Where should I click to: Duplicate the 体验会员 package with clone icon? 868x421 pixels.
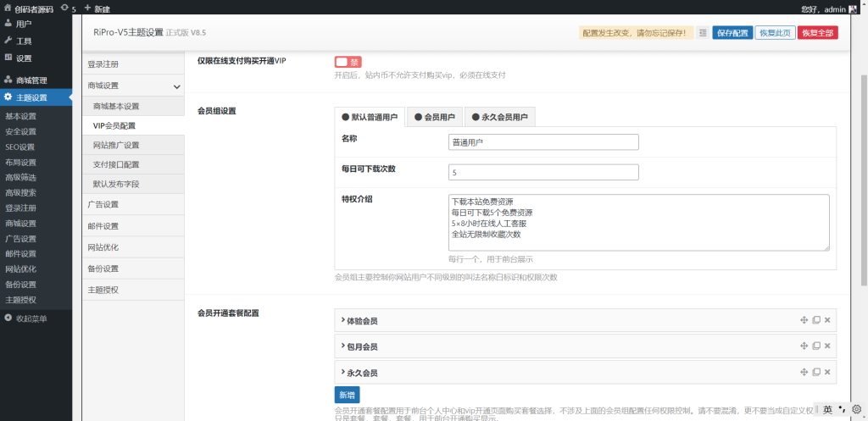(x=815, y=320)
